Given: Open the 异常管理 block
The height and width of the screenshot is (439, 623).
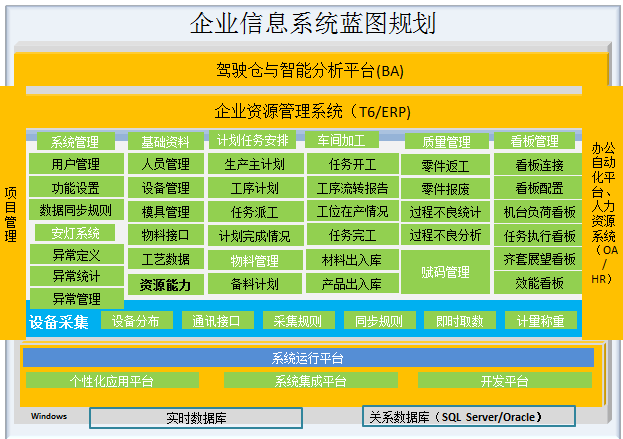Looking at the screenshot, I should pos(77,298).
